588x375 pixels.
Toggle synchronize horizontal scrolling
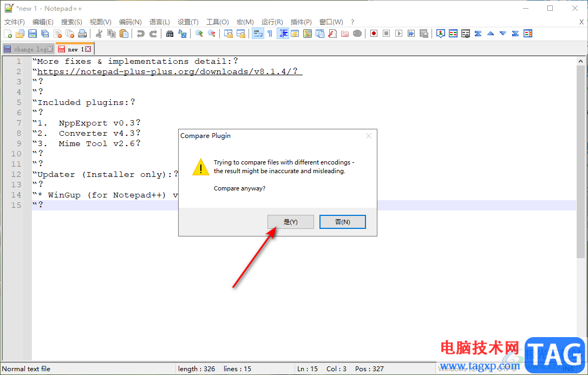point(241,34)
